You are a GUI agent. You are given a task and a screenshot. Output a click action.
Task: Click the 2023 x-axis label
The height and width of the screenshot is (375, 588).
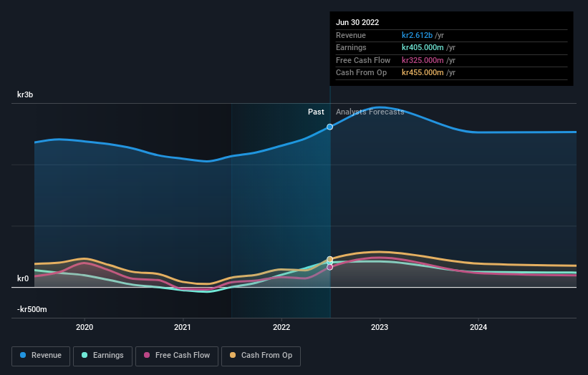point(380,328)
